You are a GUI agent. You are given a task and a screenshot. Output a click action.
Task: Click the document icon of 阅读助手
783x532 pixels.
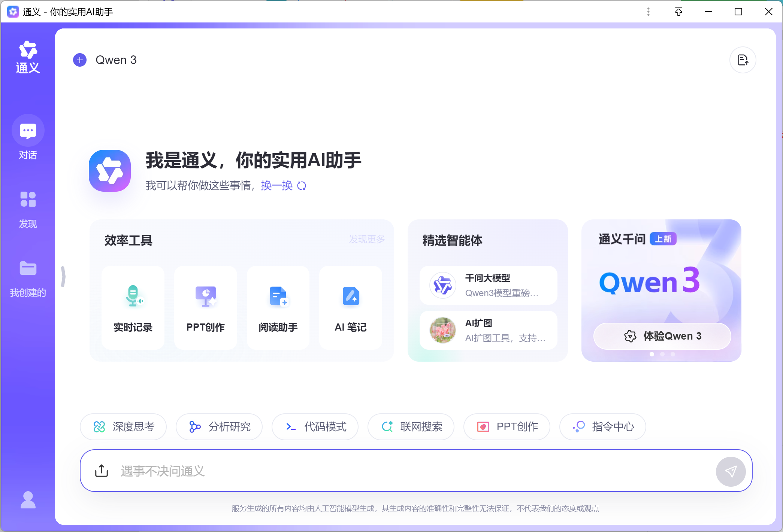click(x=278, y=296)
